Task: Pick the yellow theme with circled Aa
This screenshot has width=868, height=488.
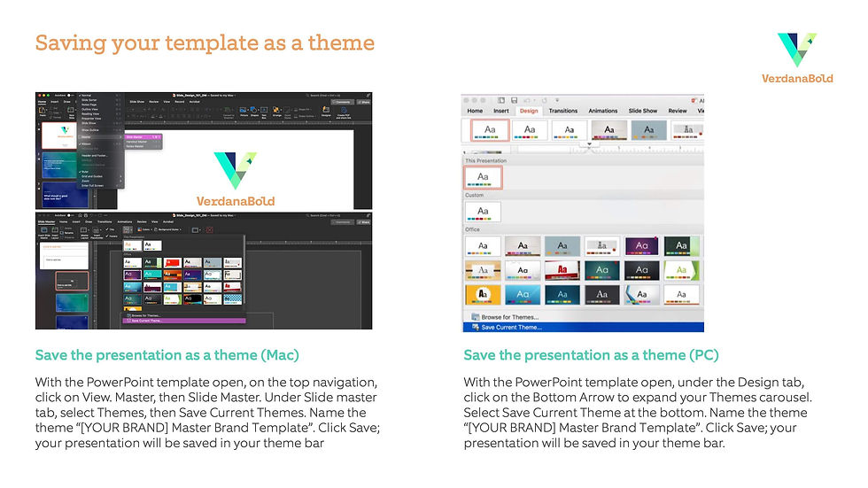Action: [x=483, y=294]
